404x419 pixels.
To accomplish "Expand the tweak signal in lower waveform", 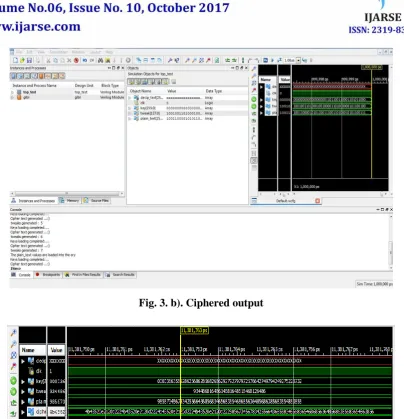I will [23, 392].
